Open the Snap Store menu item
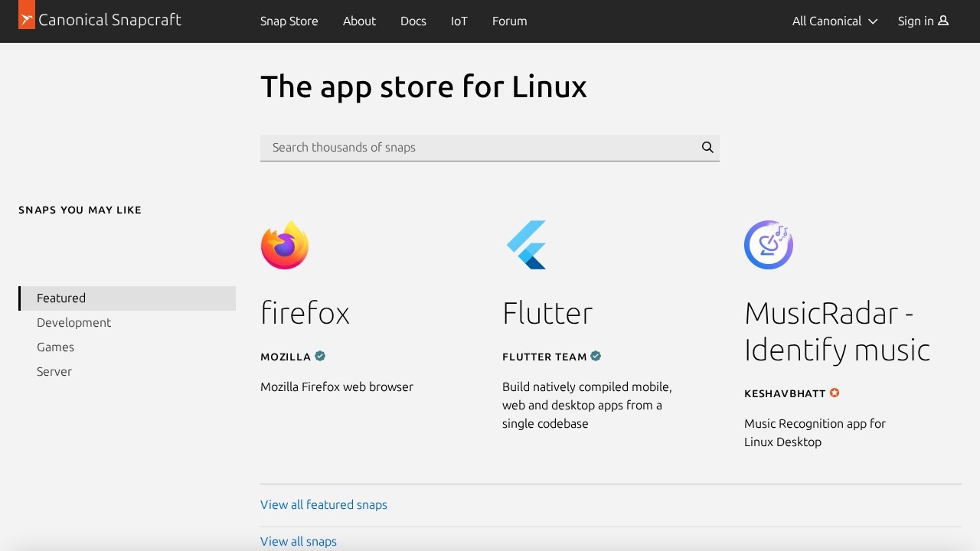This screenshot has height=551, width=980. [x=289, y=21]
